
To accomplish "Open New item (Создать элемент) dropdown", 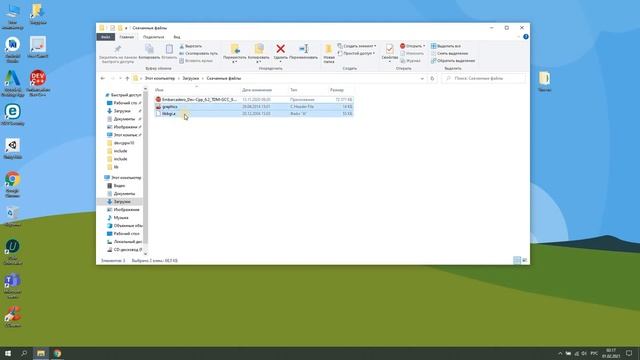I will (x=357, y=46).
